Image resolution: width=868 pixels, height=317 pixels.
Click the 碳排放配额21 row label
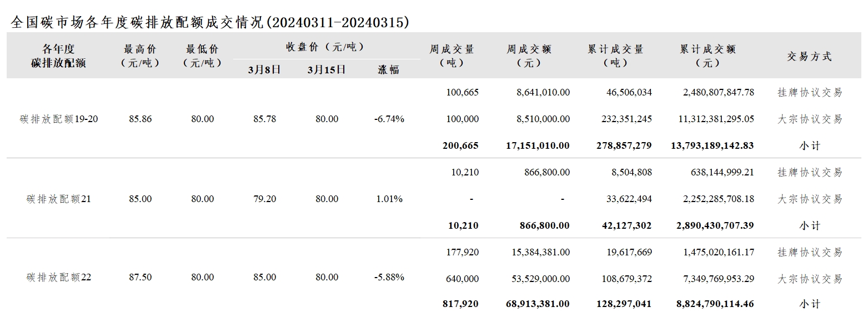(59, 199)
